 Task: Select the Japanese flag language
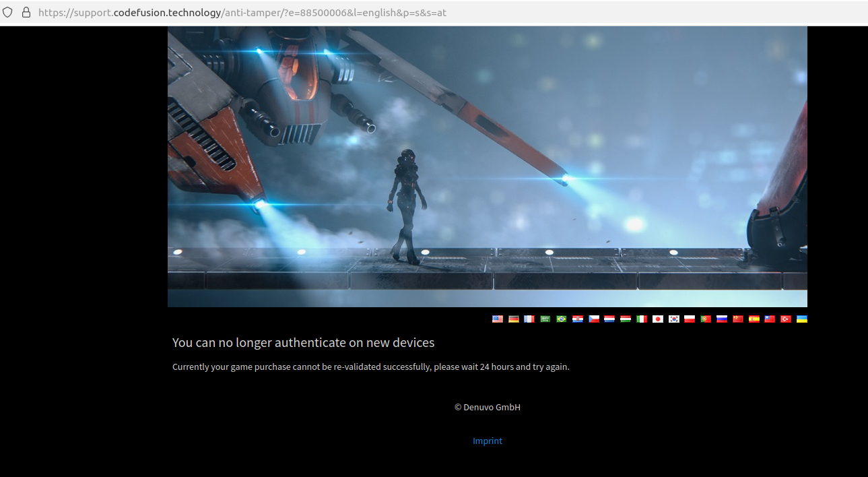coord(658,319)
